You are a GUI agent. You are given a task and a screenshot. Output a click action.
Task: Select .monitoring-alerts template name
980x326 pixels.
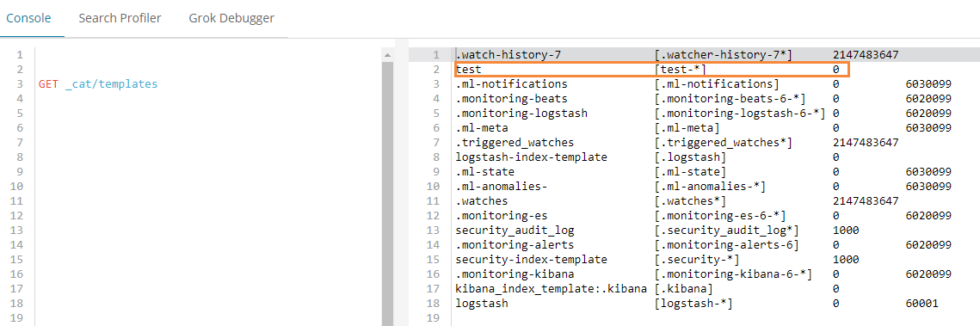point(515,245)
